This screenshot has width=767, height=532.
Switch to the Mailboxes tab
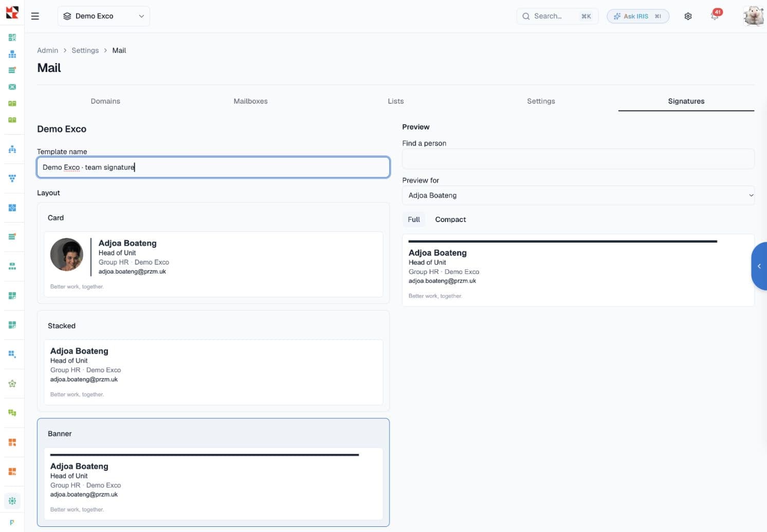(x=250, y=101)
